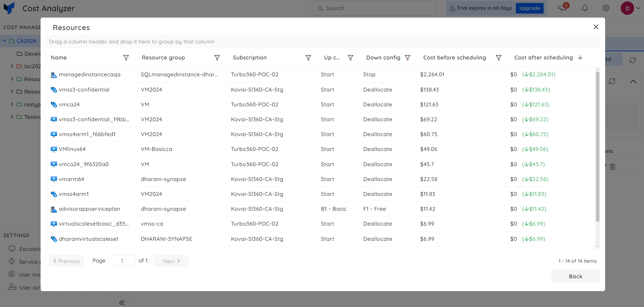Toggle sort arrow on Cost after scheduling

click(580, 57)
